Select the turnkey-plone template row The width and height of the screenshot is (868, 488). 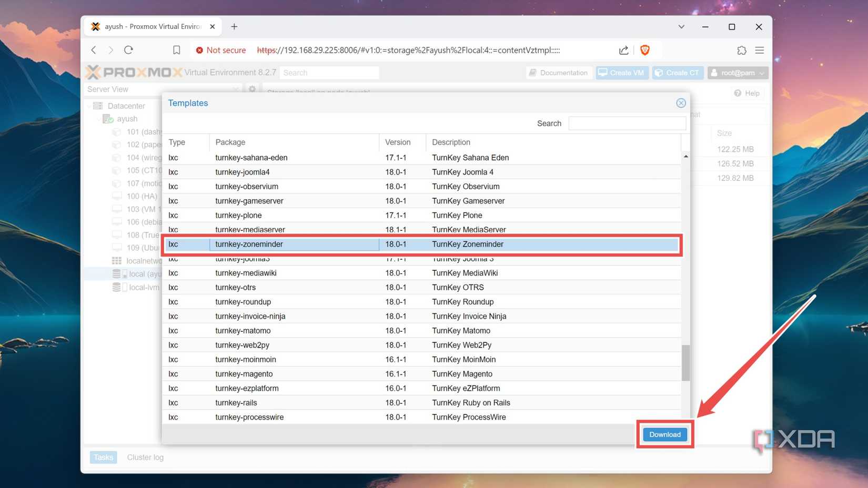[x=421, y=216]
